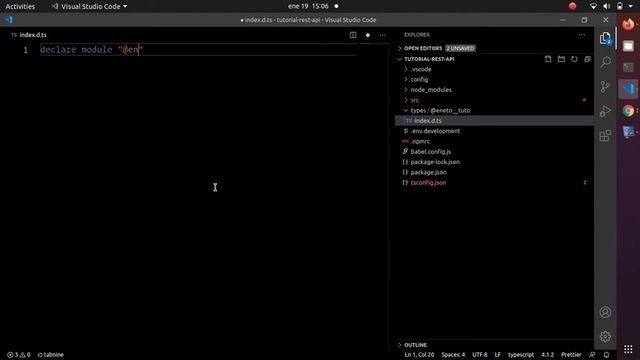Open Source Control view

605,87
